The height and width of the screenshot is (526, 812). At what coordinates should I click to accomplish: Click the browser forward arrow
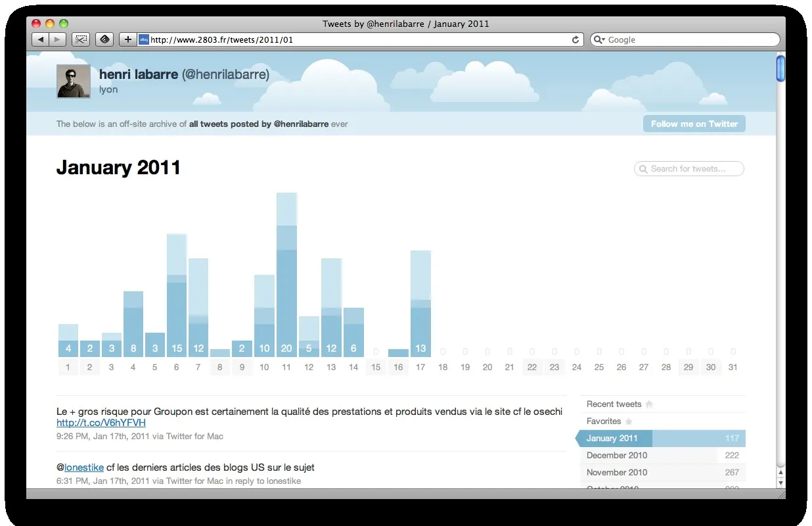coord(57,39)
